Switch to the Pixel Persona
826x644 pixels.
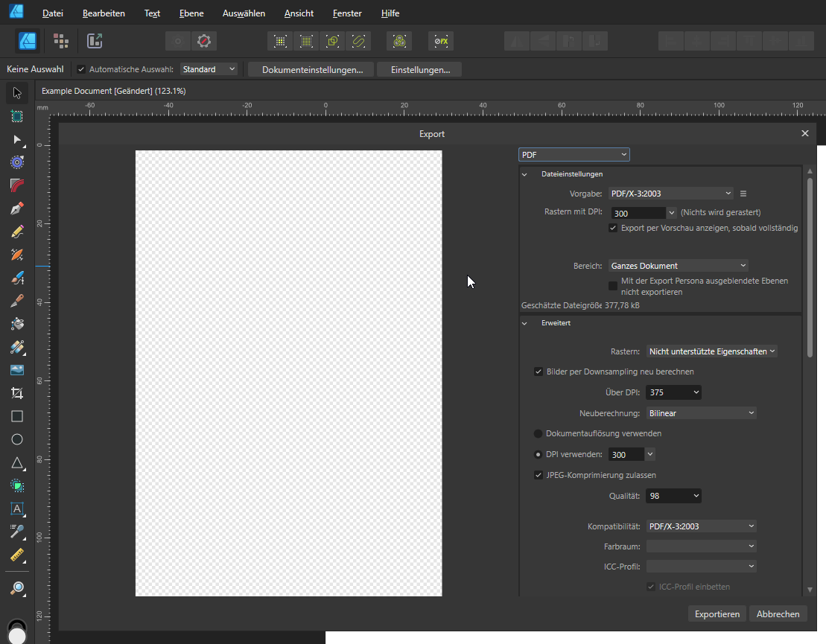61,41
